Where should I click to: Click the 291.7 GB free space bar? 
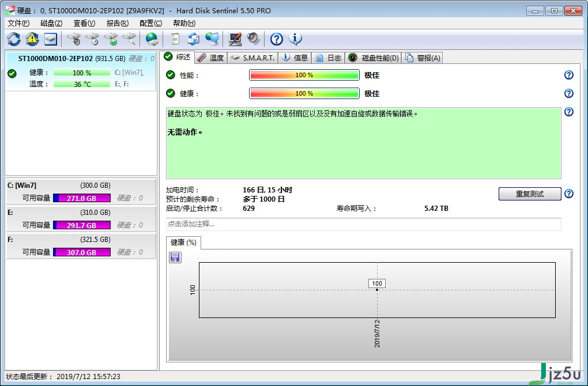coord(82,225)
